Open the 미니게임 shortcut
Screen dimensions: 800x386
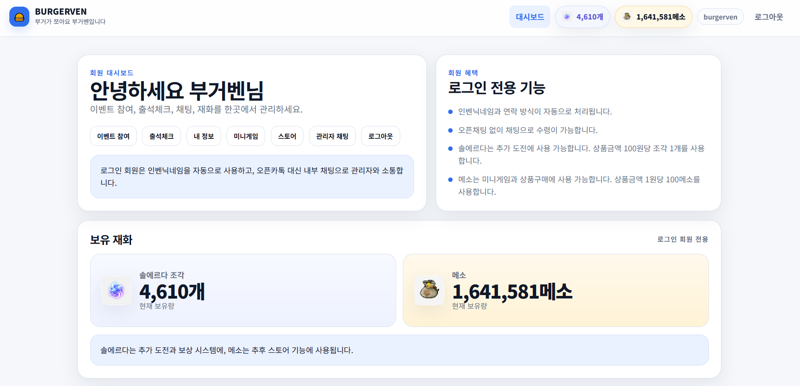click(246, 136)
